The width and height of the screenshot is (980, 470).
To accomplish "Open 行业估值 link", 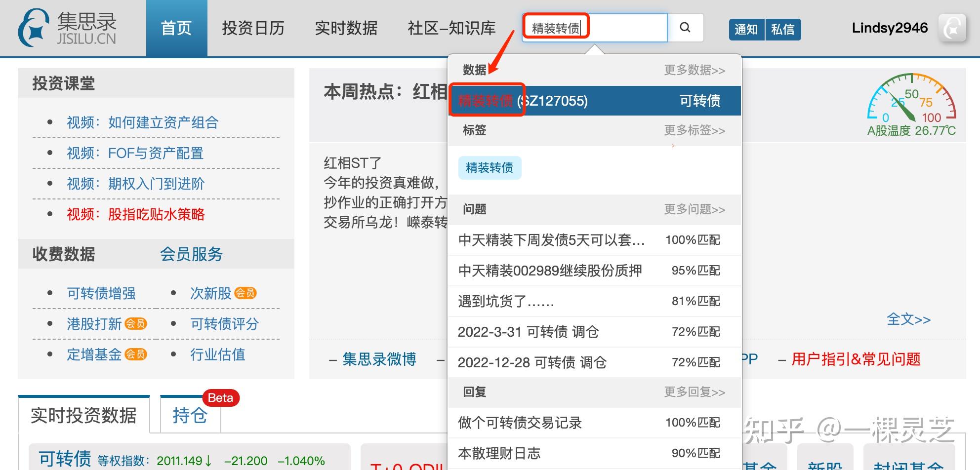I will 218,354.
